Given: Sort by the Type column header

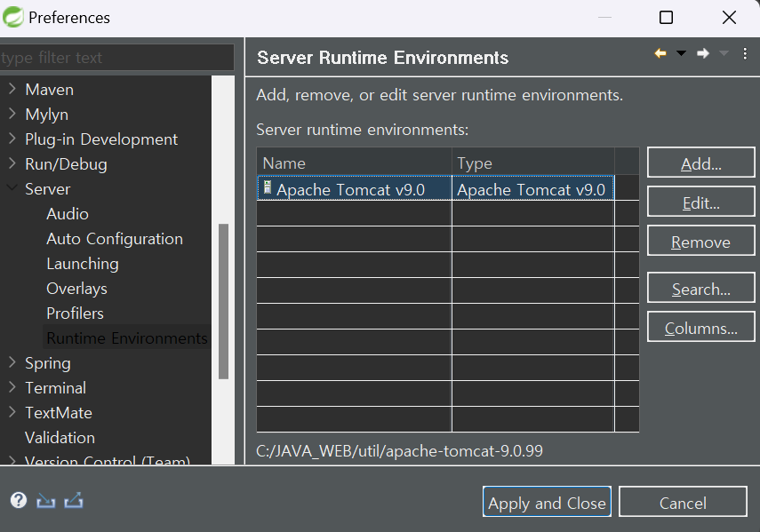Looking at the screenshot, I should [x=533, y=163].
